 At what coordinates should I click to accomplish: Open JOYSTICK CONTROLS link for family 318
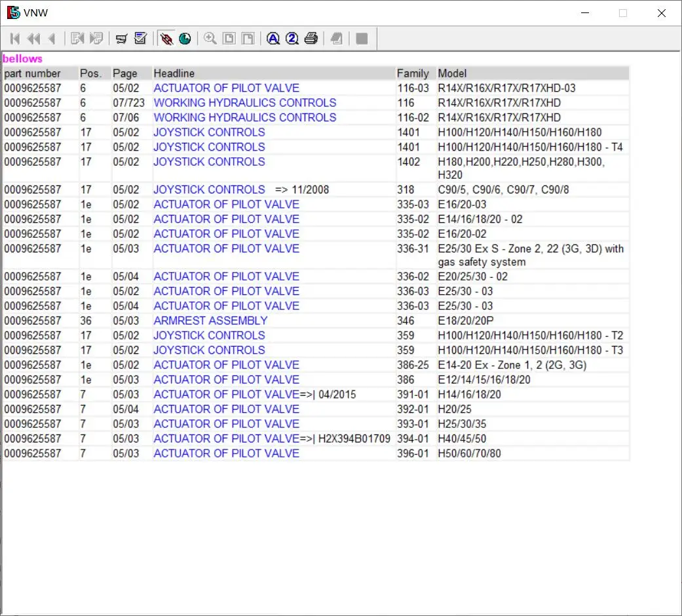coord(209,189)
